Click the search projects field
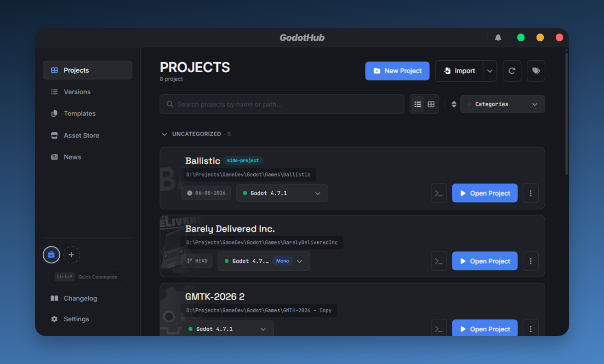Image resolution: width=604 pixels, height=364 pixels. (282, 104)
